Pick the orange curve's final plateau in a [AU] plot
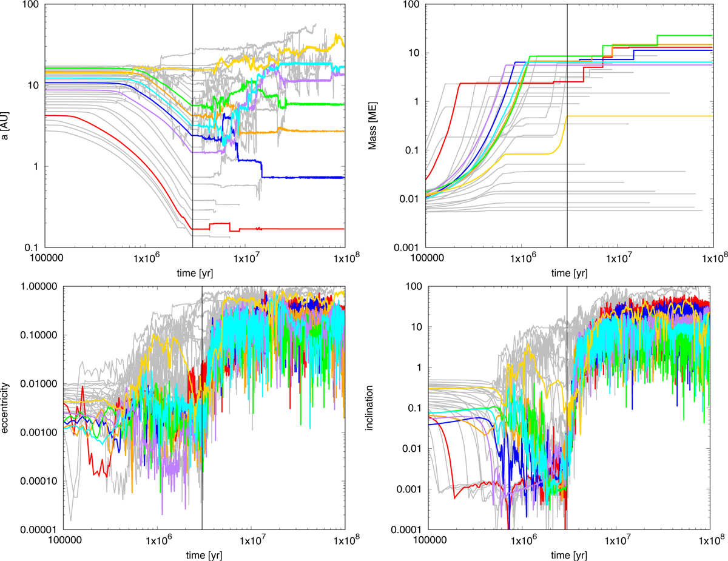Screen dimensions: 728x561 [x=315, y=131]
